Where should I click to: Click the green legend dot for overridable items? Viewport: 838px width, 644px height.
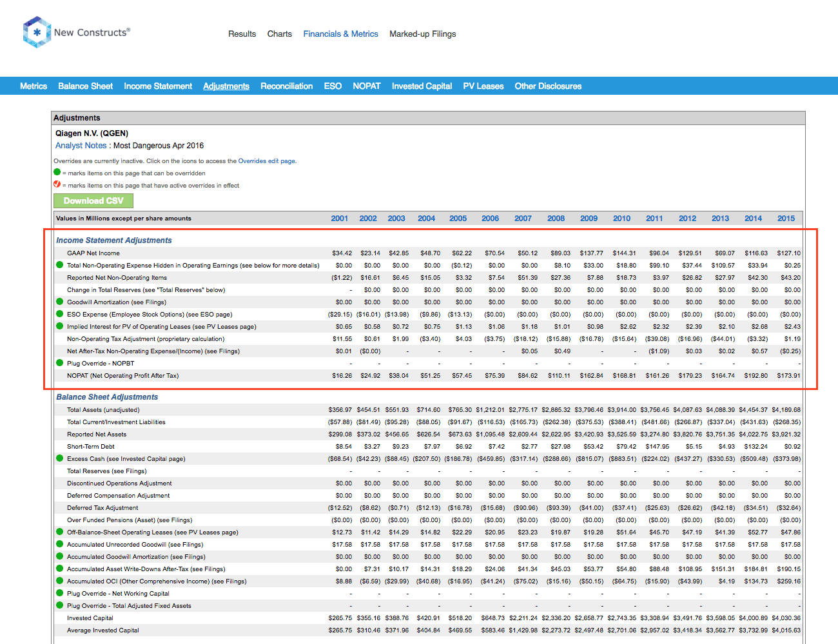click(57, 172)
